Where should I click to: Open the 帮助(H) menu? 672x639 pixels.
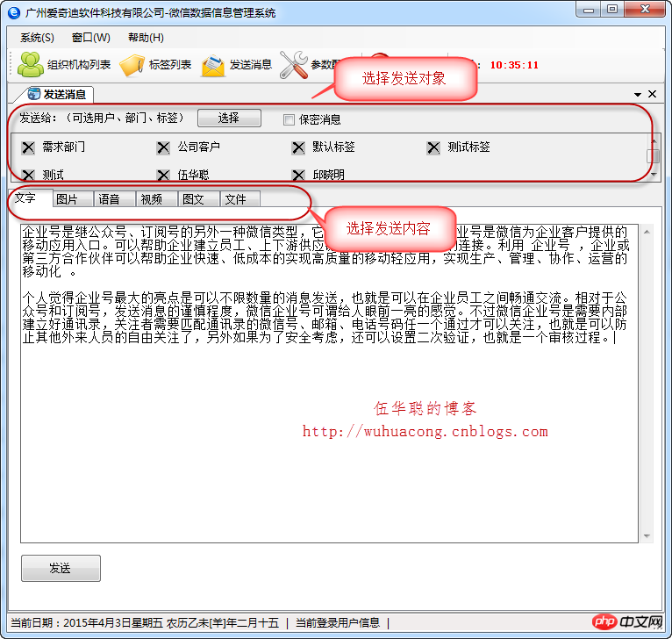(x=146, y=38)
